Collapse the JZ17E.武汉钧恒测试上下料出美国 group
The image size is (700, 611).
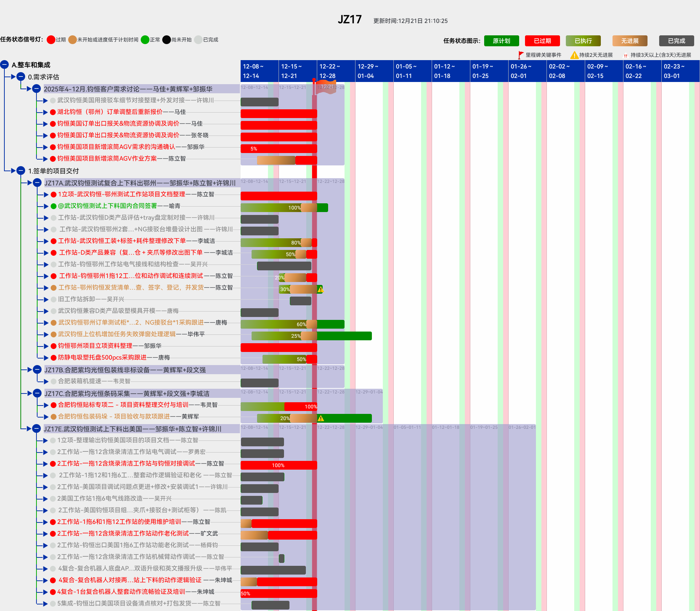click(x=36, y=428)
